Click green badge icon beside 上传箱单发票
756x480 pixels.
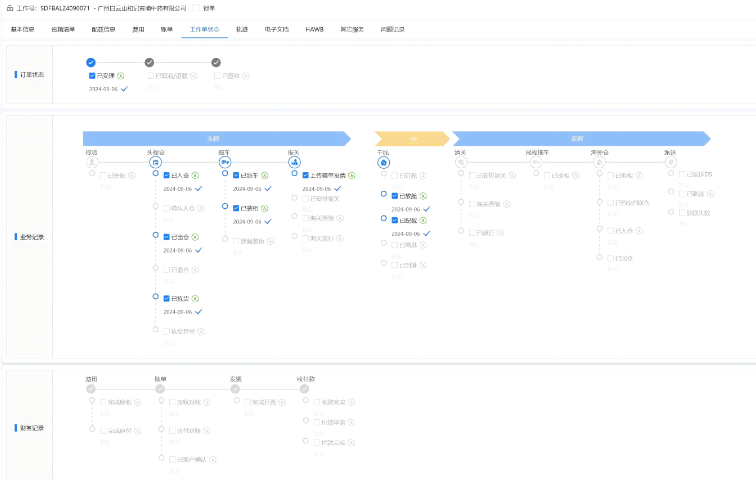(352, 175)
